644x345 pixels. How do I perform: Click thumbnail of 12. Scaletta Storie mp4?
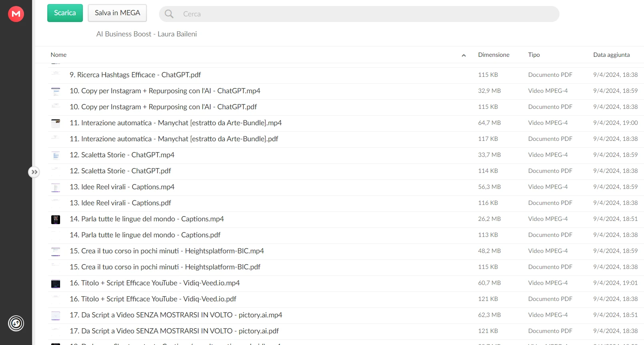[56, 155]
